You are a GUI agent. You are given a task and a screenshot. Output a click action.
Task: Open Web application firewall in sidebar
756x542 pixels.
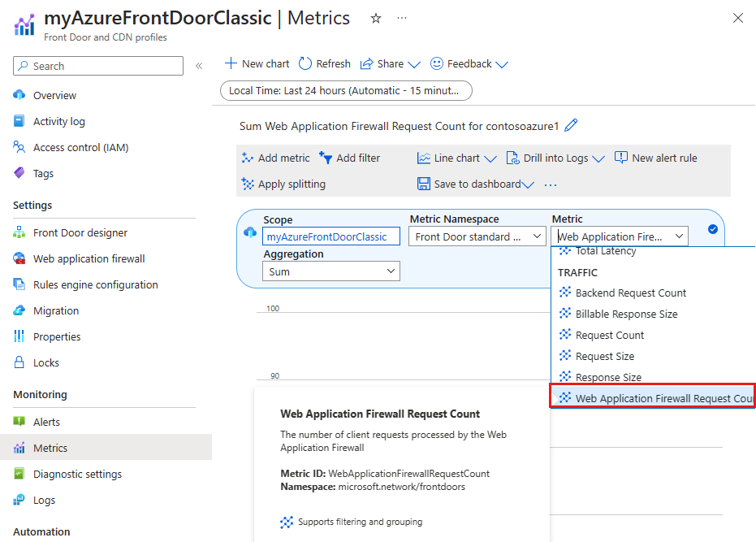[x=89, y=258]
